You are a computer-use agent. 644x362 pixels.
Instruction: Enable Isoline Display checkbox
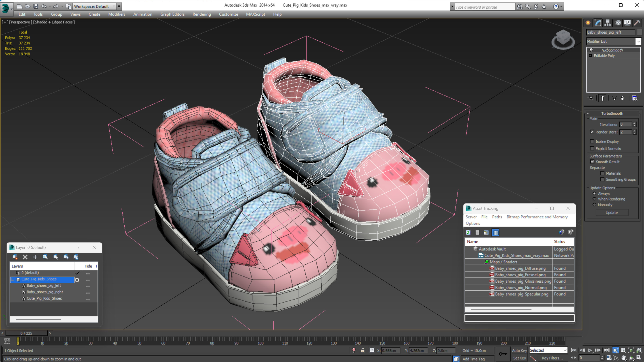pos(592,141)
